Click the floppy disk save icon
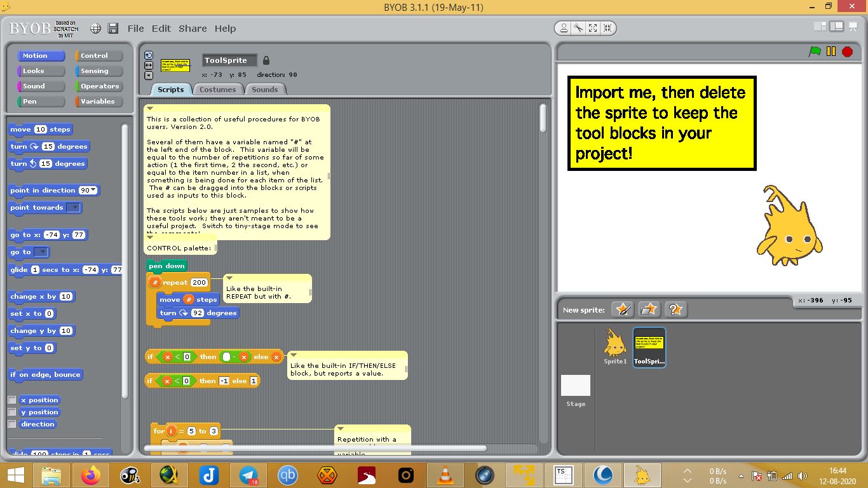 (x=113, y=29)
